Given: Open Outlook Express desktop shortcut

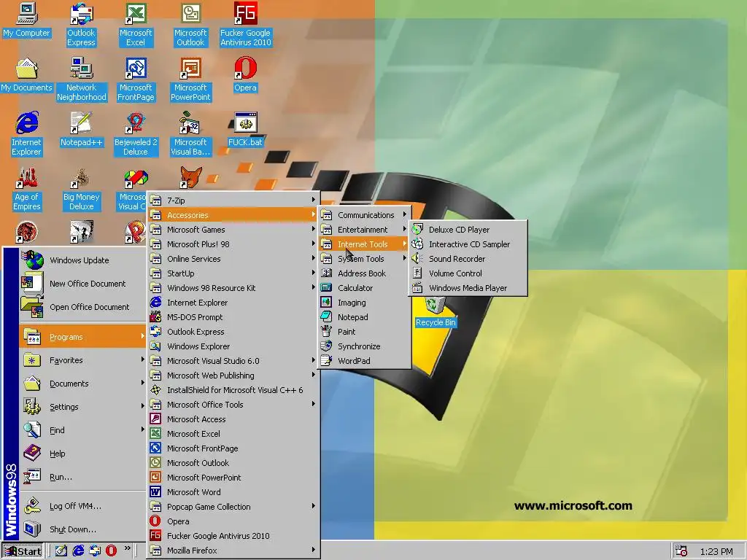Looking at the screenshot, I should [x=81, y=25].
